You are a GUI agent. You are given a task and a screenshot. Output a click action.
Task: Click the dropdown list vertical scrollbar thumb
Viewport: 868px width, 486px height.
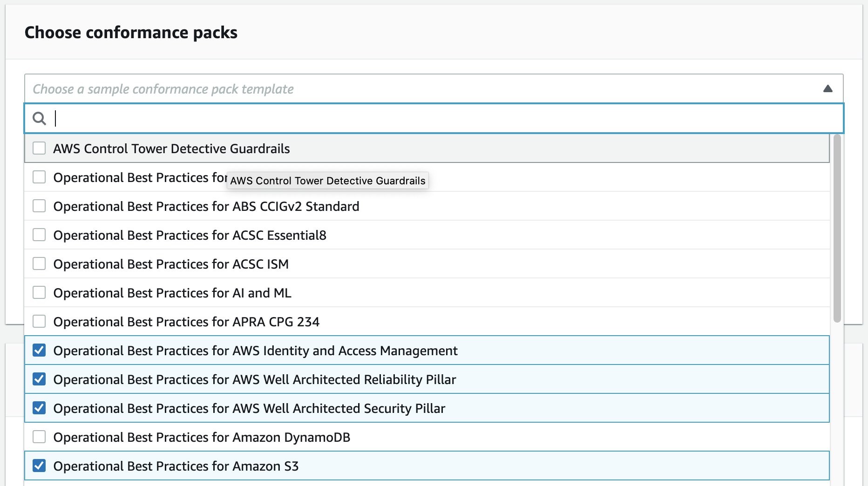click(x=837, y=228)
